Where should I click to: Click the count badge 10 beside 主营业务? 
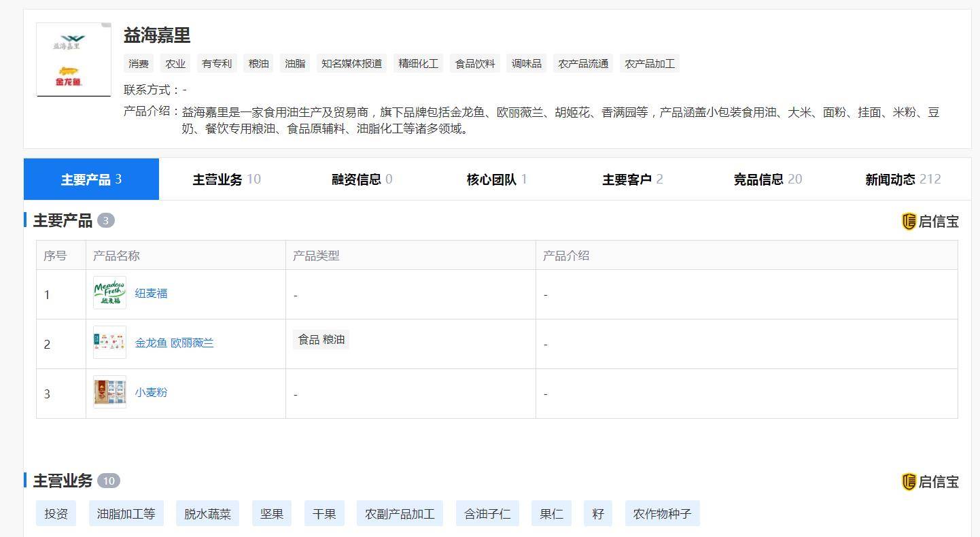pos(109,481)
